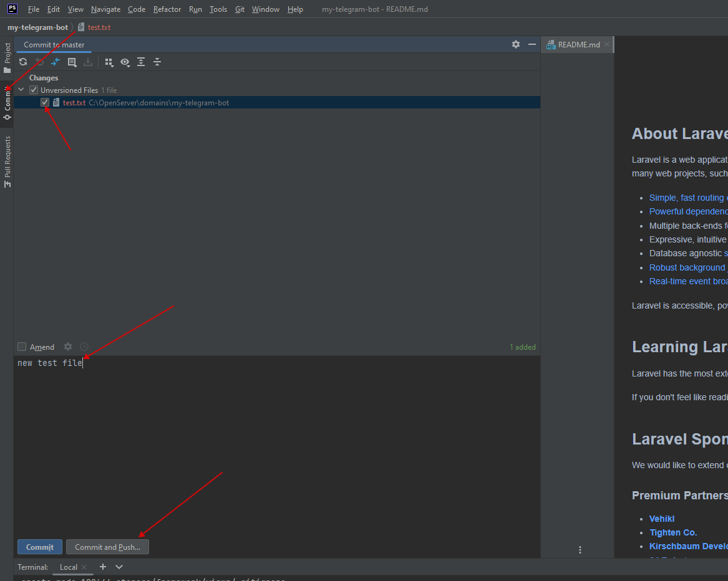Open the Tools menu
Screen dimensions: 728x581
(x=218, y=9)
